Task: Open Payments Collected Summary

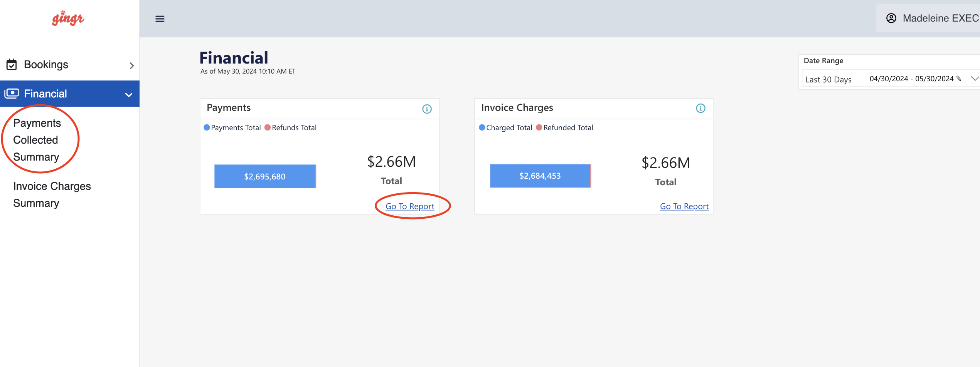Action: tap(37, 140)
